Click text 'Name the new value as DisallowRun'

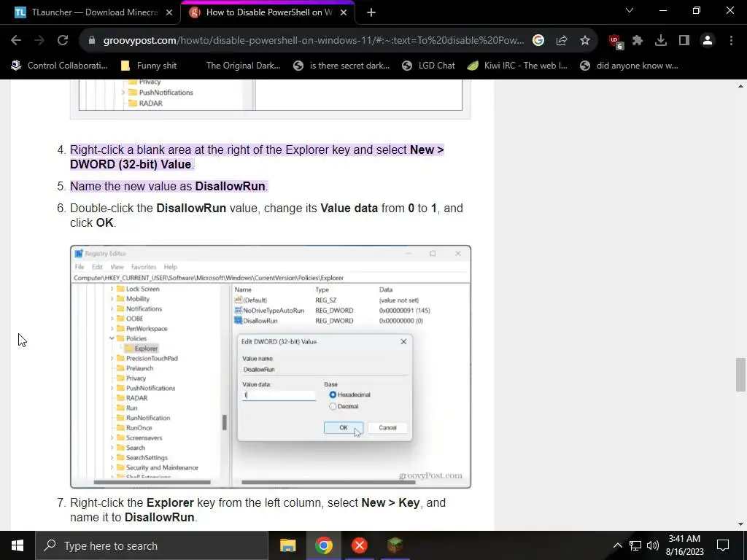(168, 186)
